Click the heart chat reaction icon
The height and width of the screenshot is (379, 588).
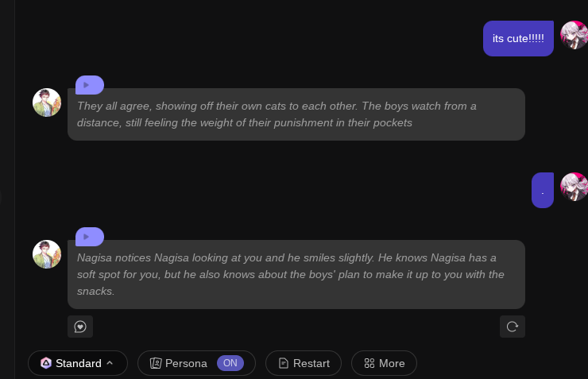point(80,327)
